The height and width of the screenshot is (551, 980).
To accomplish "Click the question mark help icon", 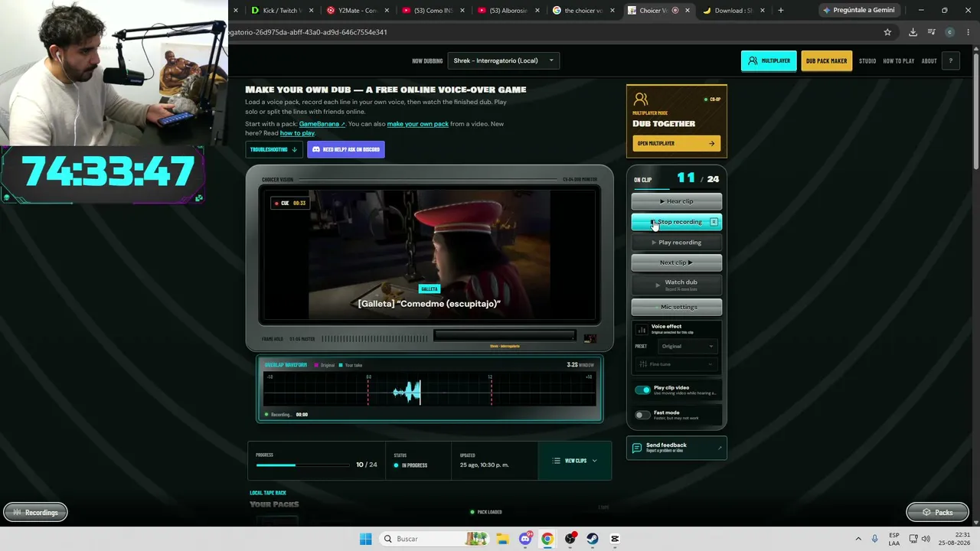I will pos(950,61).
